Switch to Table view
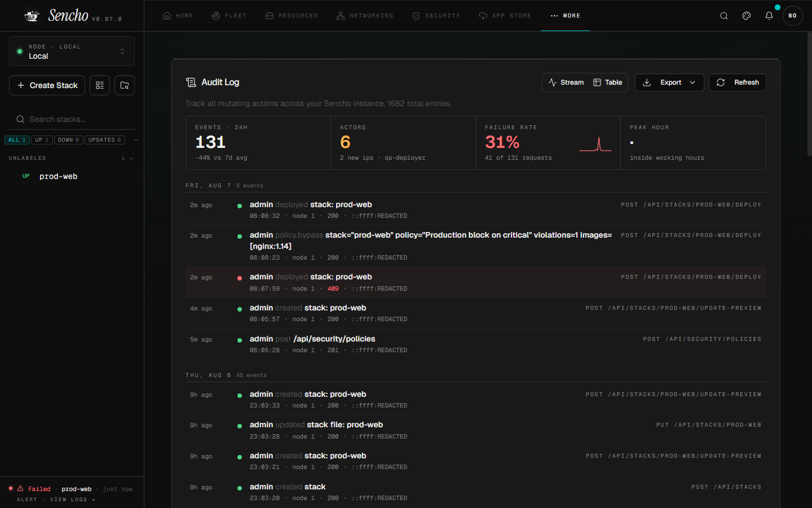812x508 pixels. point(608,82)
